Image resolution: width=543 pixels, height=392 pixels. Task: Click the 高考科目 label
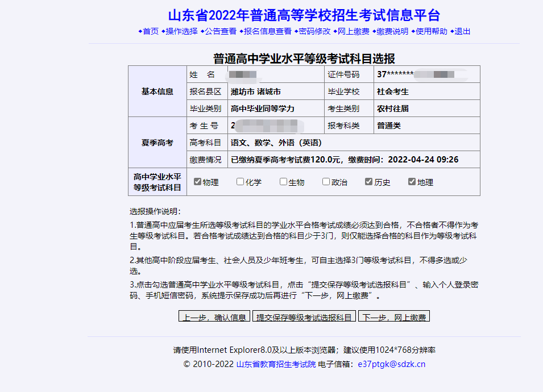(205, 143)
